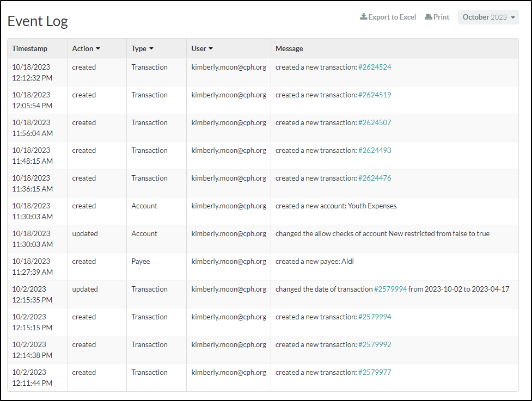
Task: Click the Print button label
Action: click(442, 17)
